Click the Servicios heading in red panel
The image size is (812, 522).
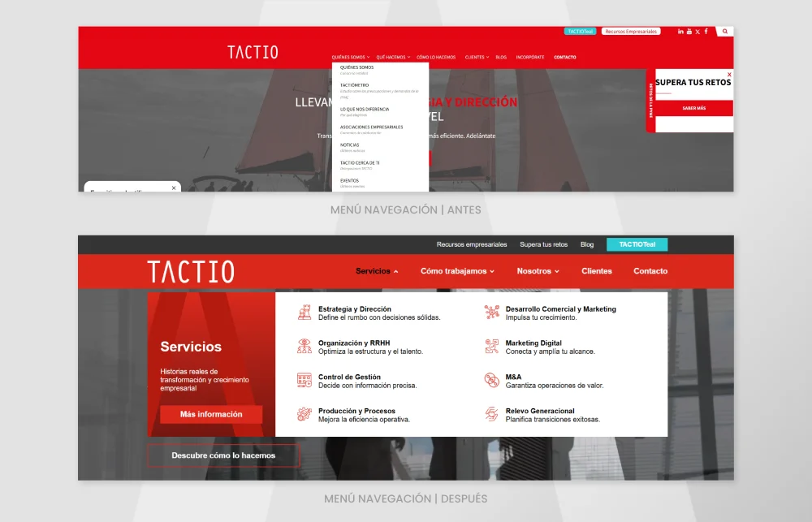[x=191, y=347]
